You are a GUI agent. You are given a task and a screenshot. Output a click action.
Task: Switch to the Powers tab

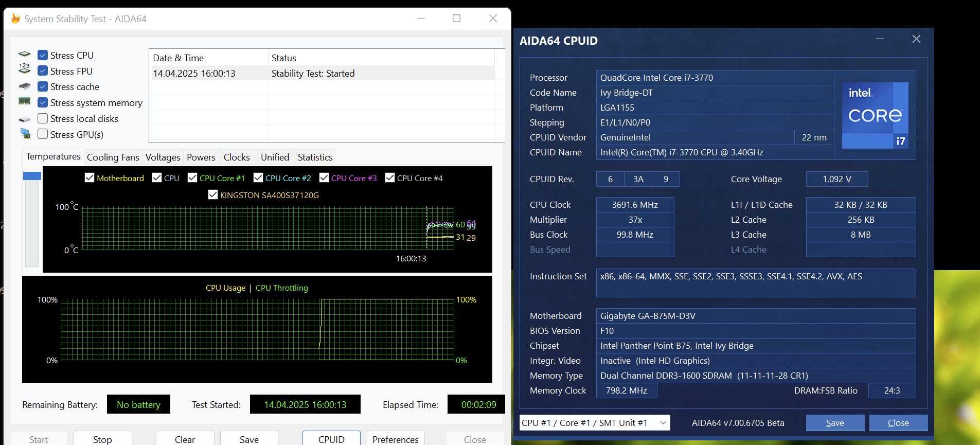coord(201,157)
